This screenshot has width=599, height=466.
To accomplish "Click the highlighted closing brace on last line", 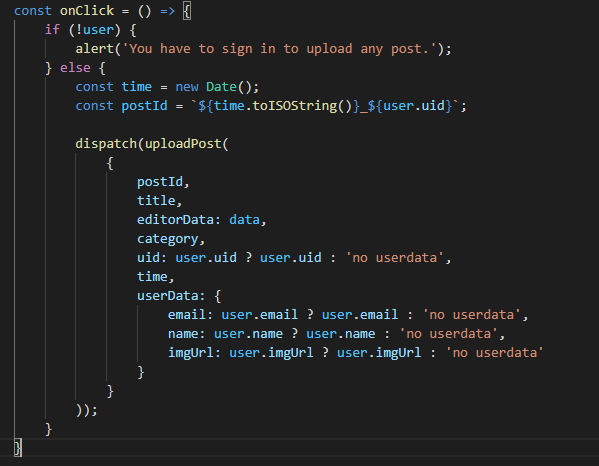I will (x=18, y=448).
